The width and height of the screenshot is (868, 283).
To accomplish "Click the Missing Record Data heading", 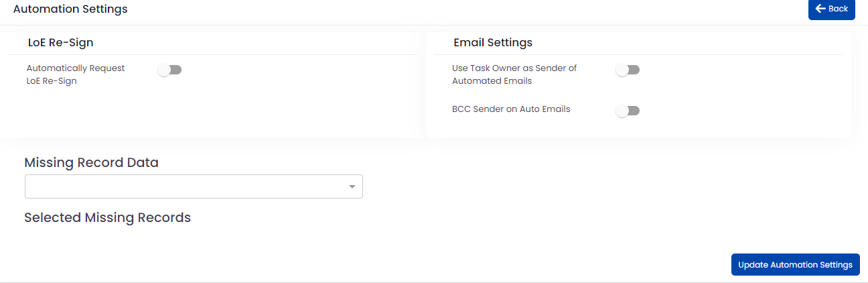I will point(91,162).
